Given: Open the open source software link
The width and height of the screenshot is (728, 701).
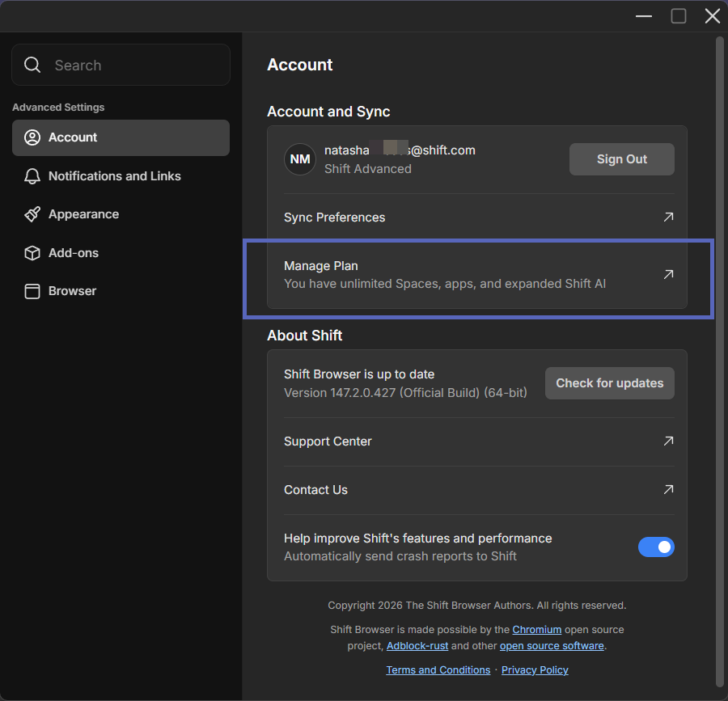Looking at the screenshot, I should tap(552, 646).
